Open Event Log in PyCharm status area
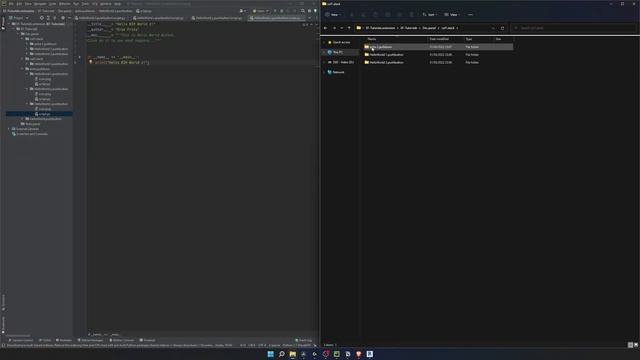This screenshot has height=360, width=640. (x=304, y=340)
